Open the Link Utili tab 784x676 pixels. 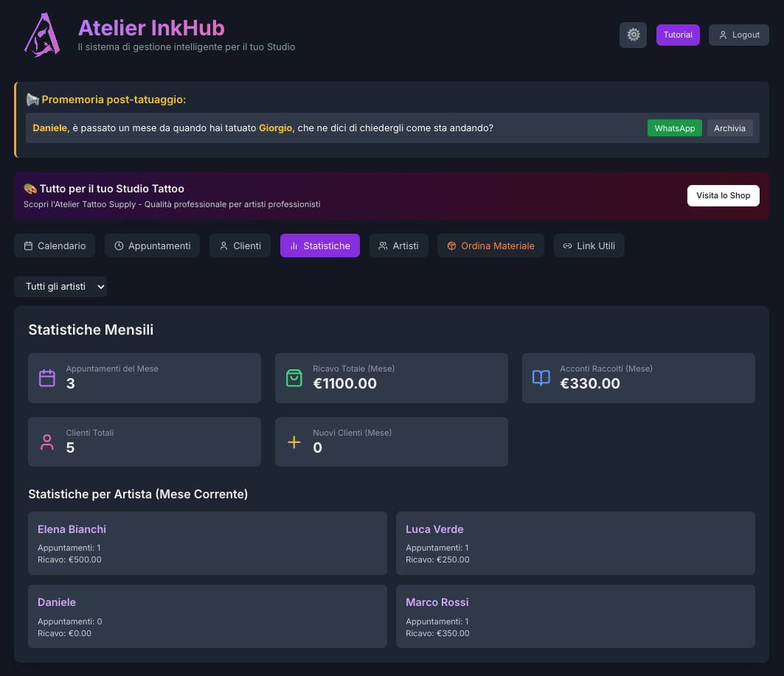[x=589, y=245]
